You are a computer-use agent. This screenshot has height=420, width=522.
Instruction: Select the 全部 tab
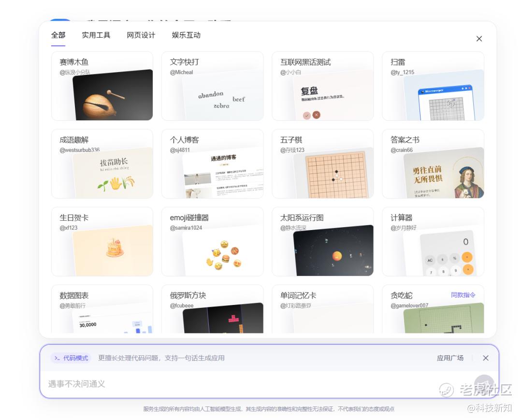[x=58, y=35]
